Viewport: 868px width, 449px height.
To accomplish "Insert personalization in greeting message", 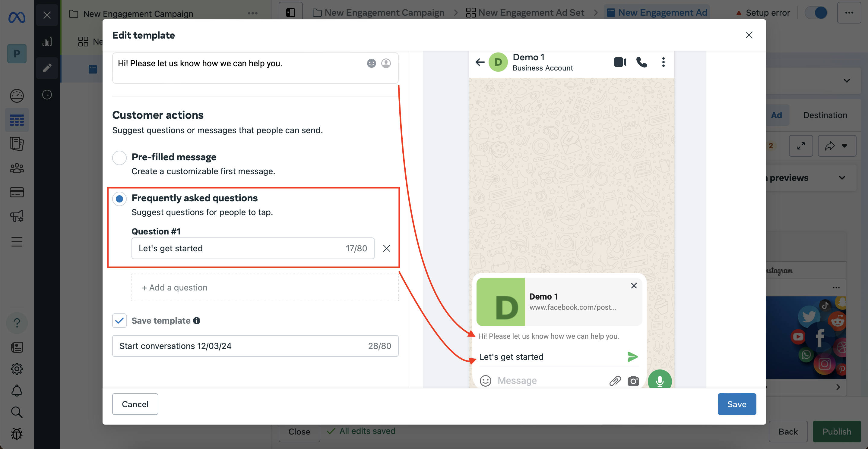I will pyautogui.click(x=386, y=63).
